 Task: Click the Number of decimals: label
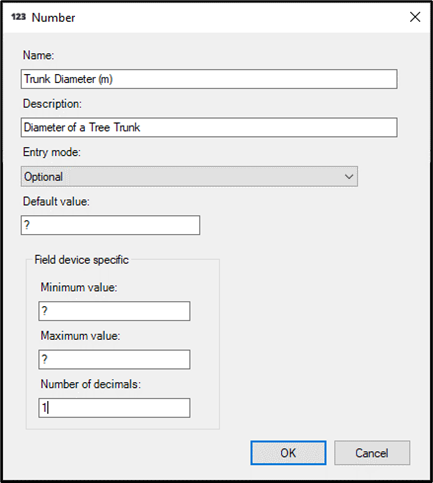tap(91, 384)
